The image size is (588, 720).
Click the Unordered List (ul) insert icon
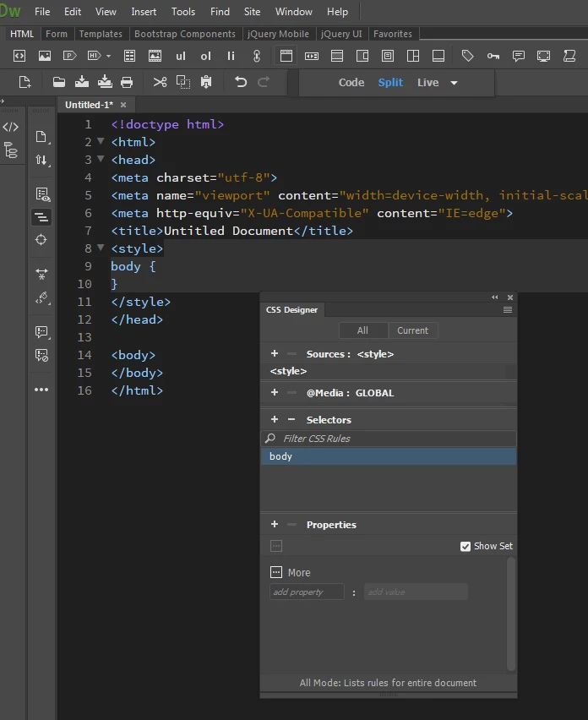tap(180, 56)
